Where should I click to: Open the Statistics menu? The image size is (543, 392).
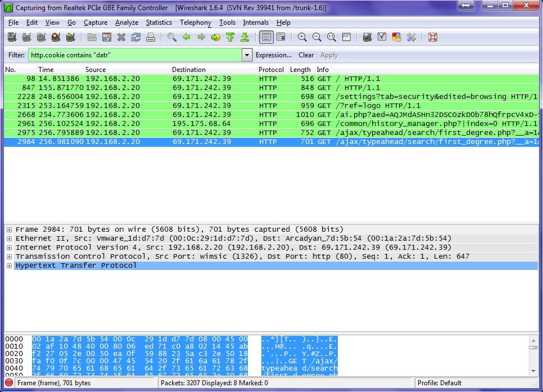159,22
